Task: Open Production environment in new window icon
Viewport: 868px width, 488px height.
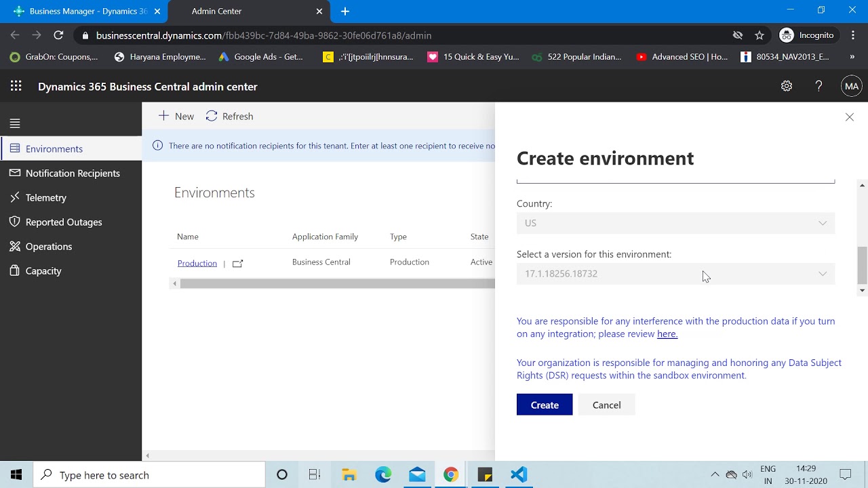Action: click(237, 264)
